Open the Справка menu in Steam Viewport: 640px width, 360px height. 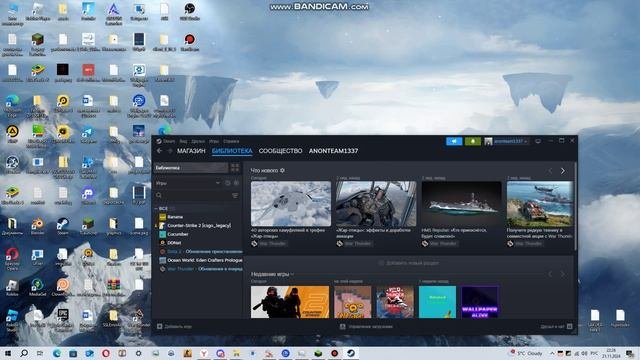231,141
